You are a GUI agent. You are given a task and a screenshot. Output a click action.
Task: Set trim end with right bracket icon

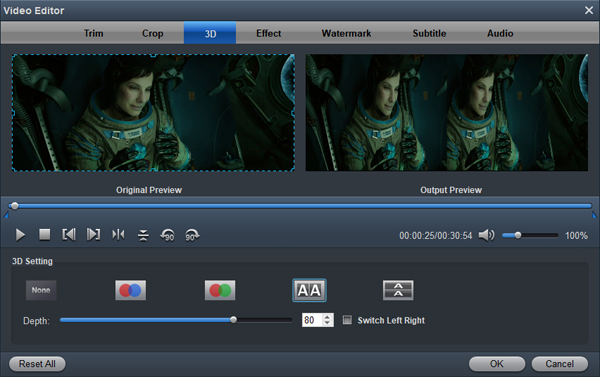click(93, 235)
